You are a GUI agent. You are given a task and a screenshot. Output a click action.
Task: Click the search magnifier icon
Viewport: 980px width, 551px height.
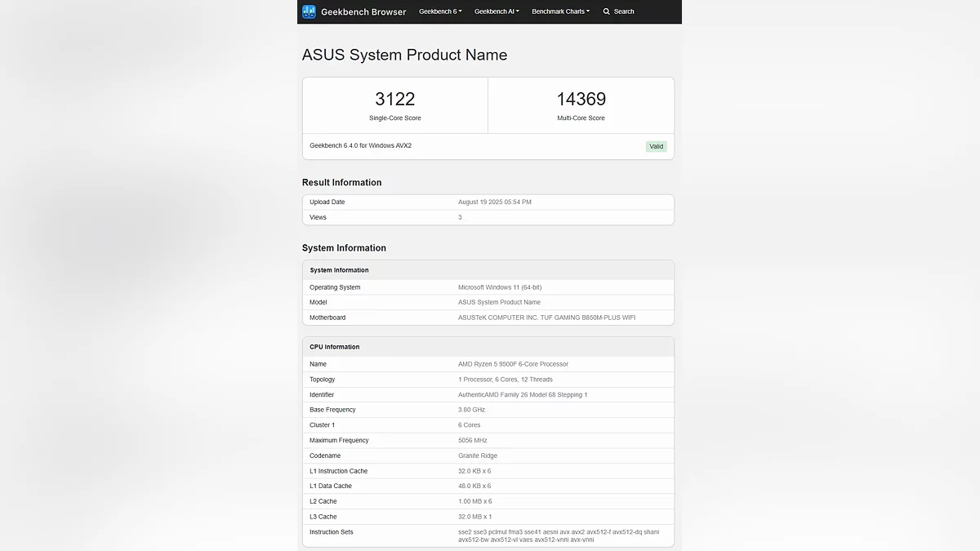point(607,11)
